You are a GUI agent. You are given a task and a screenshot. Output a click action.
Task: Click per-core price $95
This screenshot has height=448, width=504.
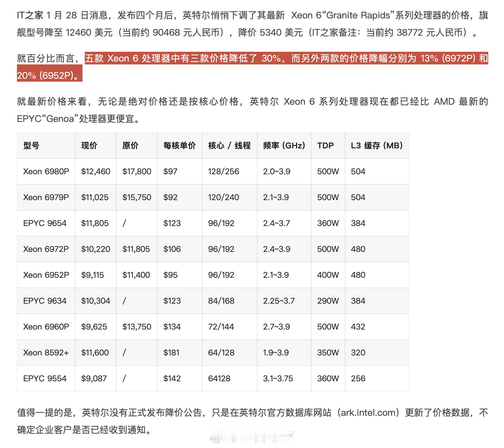click(x=170, y=275)
